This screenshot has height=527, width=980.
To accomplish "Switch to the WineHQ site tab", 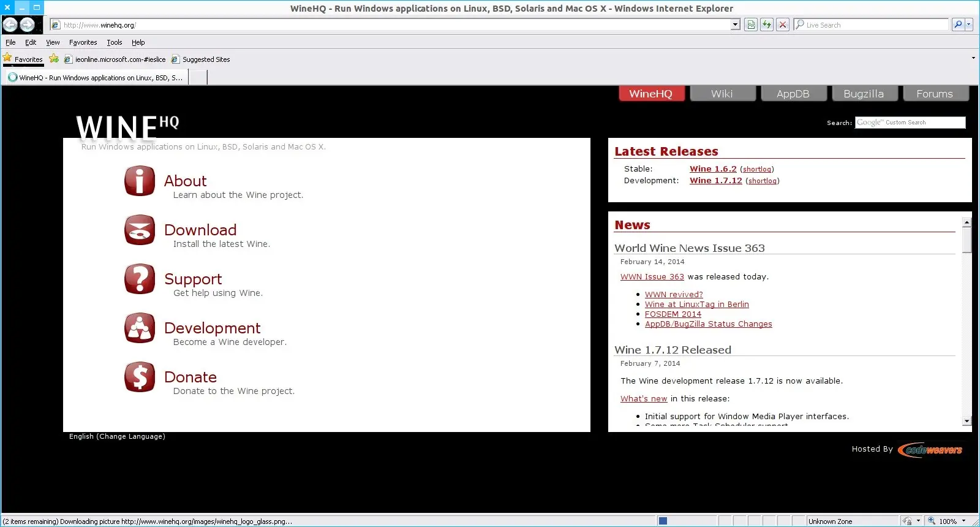I will pyautogui.click(x=650, y=94).
